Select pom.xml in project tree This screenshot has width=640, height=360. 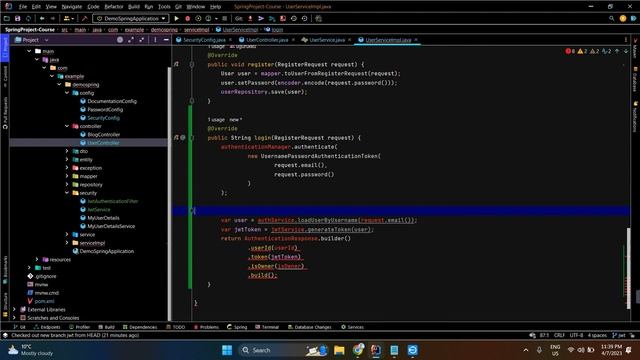(41, 301)
